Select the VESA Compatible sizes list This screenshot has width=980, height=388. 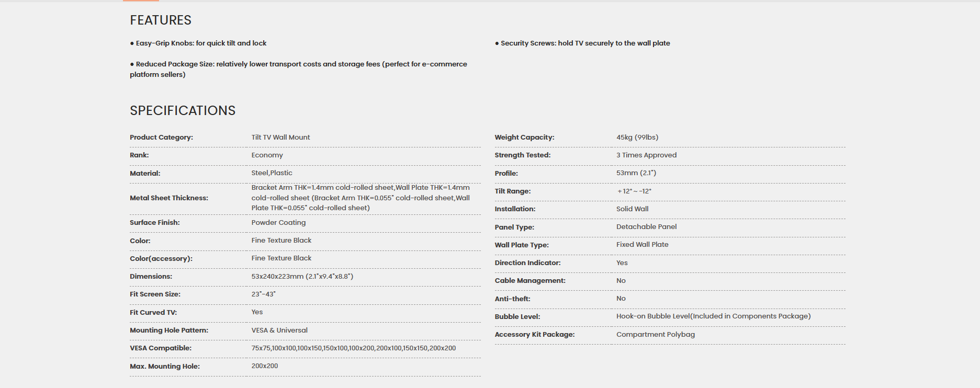pyautogui.click(x=353, y=348)
